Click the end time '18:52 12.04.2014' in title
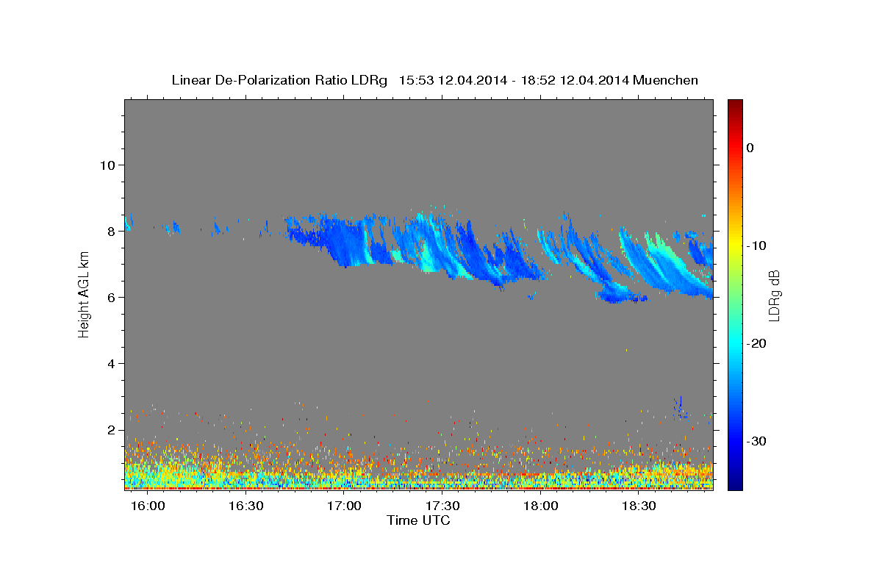 click(x=574, y=80)
